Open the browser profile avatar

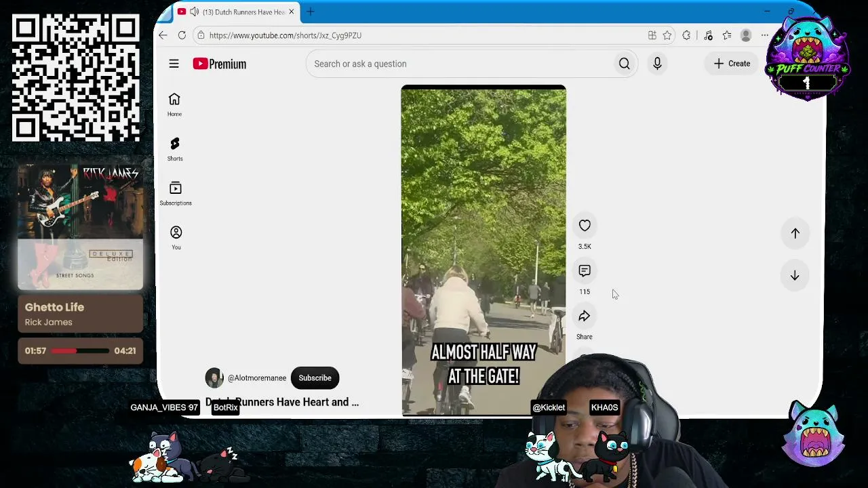(746, 35)
